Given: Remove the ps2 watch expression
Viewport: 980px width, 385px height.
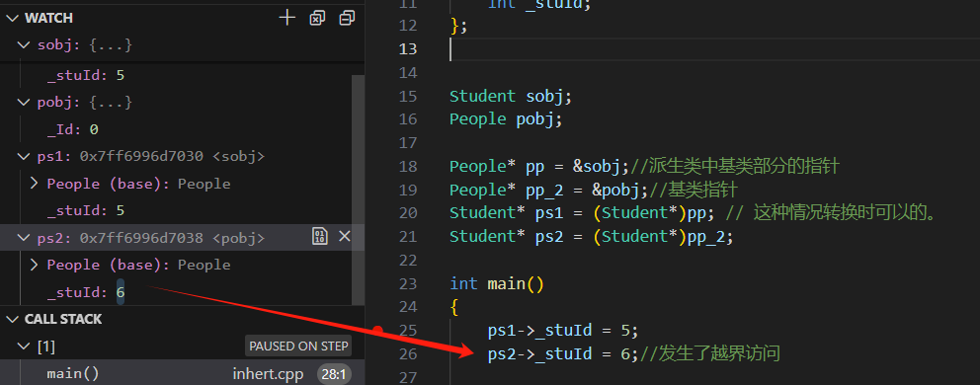Looking at the screenshot, I should (x=345, y=236).
